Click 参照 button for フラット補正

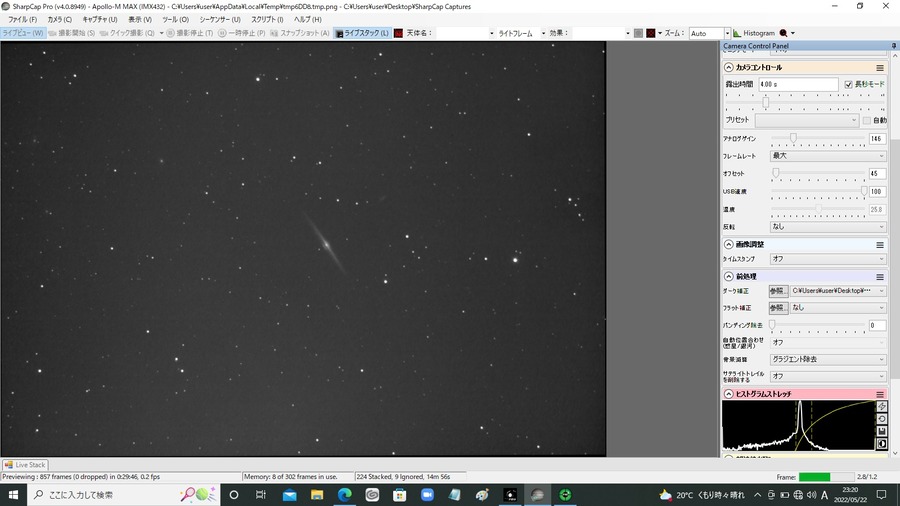778,308
